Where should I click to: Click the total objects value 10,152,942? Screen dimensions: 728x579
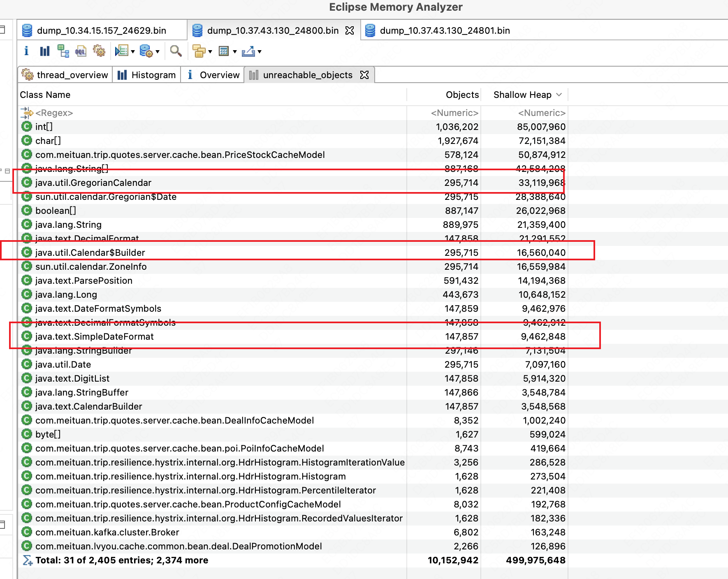coord(453,560)
